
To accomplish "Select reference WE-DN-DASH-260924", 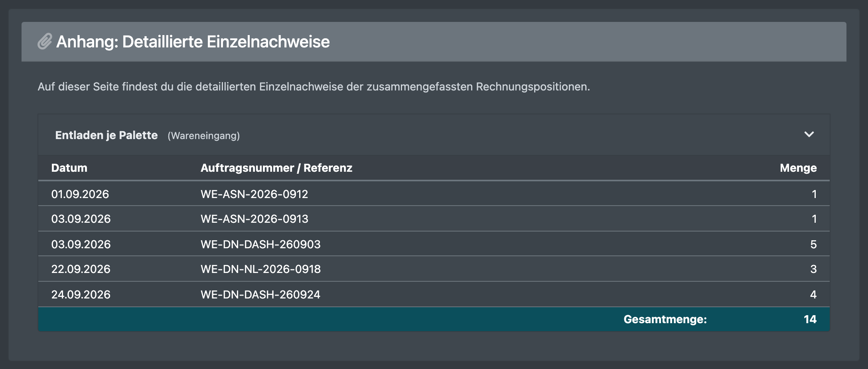I will 260,294.
